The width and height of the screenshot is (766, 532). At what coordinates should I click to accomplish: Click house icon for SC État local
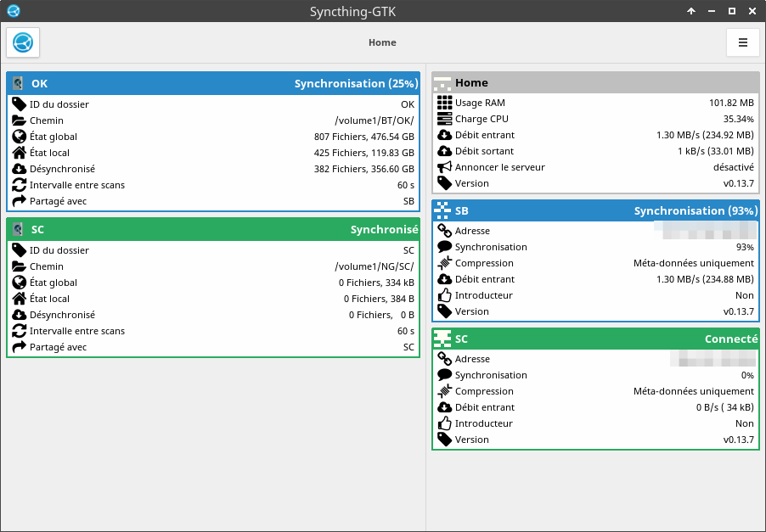click(19, 298)
